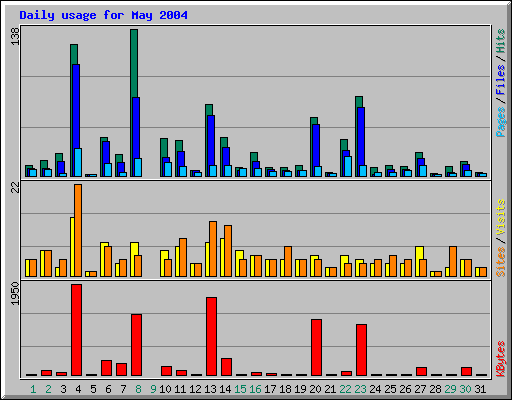Click the cyan 'Pages' legend label

[501, 122]
